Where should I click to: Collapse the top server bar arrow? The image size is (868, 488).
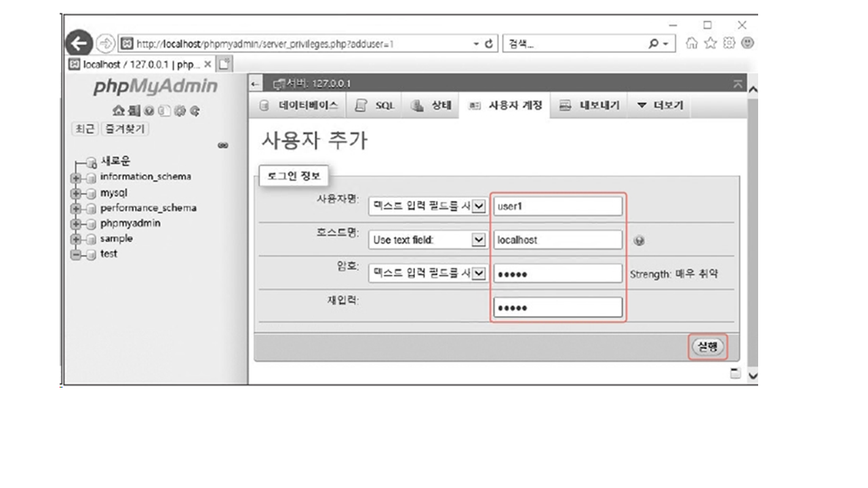coord(738,84)
